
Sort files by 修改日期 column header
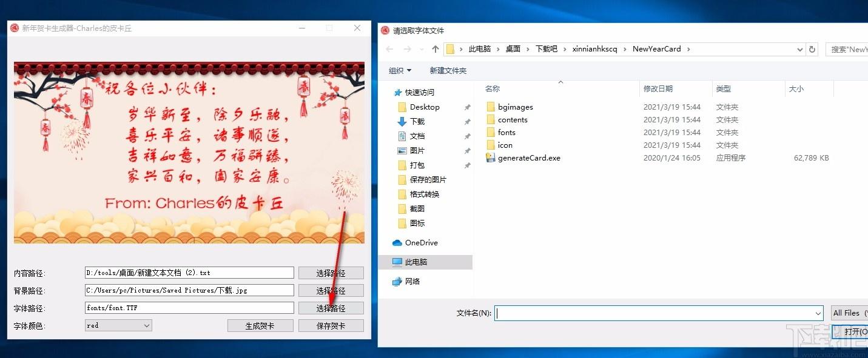point(658,89)
